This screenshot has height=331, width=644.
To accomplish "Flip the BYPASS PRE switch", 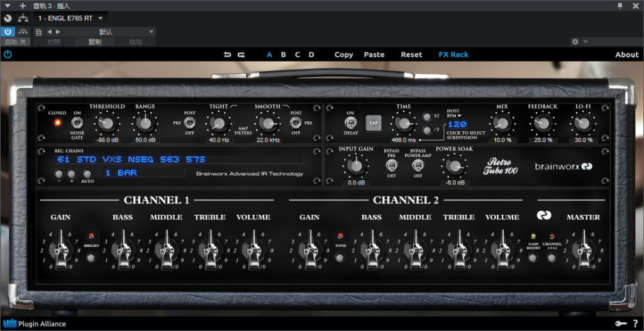I will click(391, 166).
